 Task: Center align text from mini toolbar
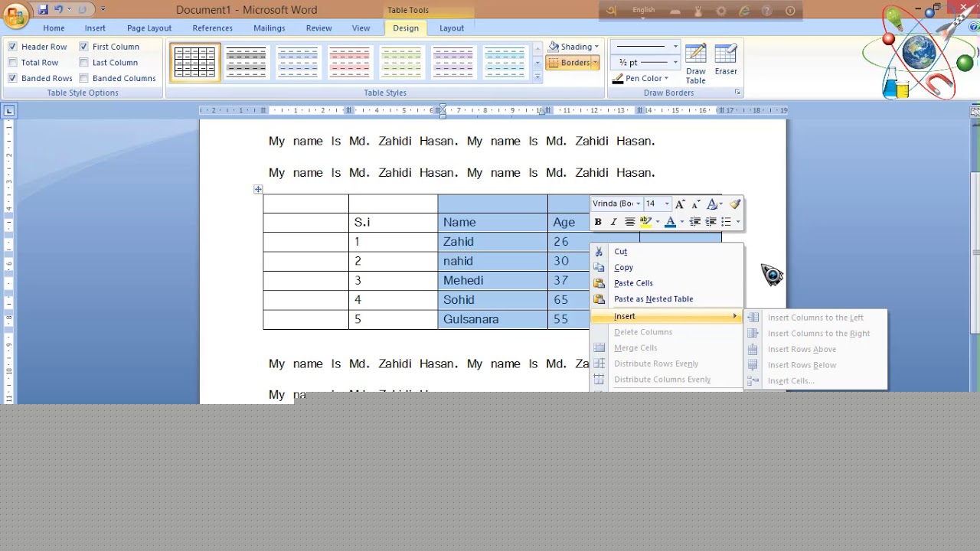[629, 222]
